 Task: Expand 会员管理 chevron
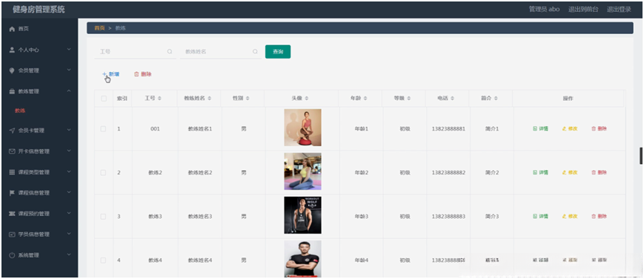pos(69,70)
